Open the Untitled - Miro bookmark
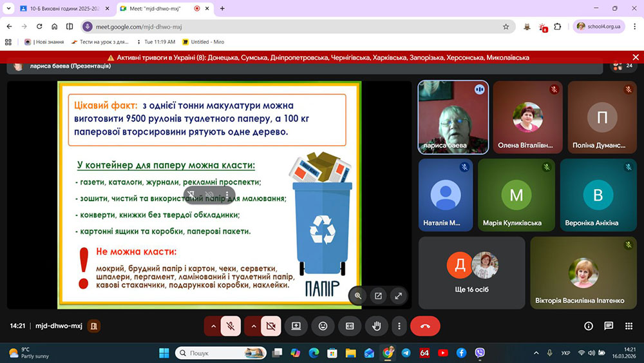Image resolution: width=644 pixels, height=363 pixels. (205, 42)
